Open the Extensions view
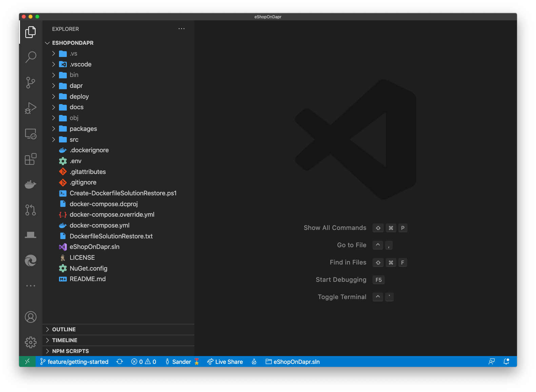Image resolution: width=536 pixels, height=392 pixels. (31, 159)
